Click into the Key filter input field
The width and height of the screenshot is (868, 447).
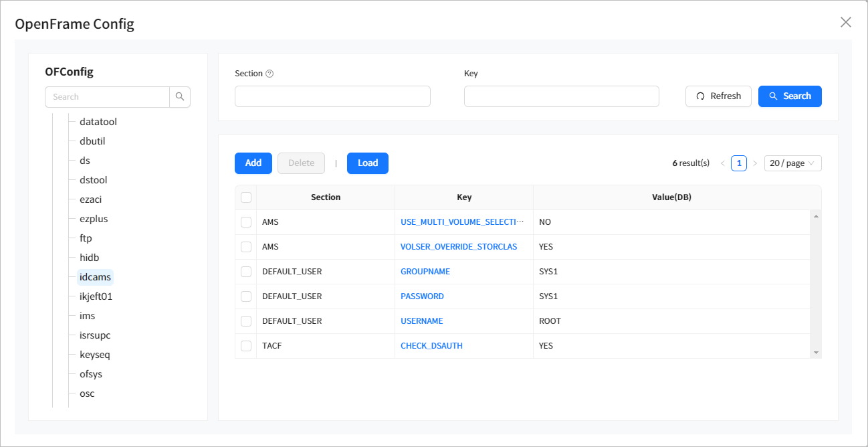pyautogui.click(x=561, y=96)
